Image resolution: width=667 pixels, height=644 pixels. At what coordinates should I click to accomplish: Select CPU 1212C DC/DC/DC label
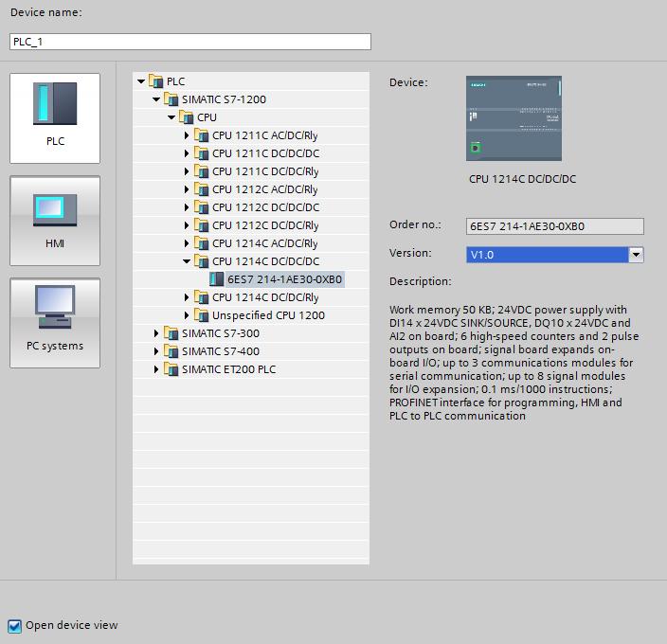(266, 207)
